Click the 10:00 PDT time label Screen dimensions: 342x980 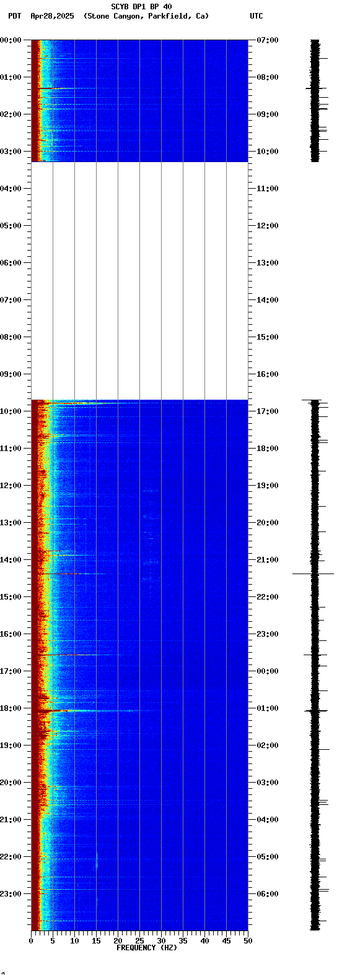(x=11, y=411)
